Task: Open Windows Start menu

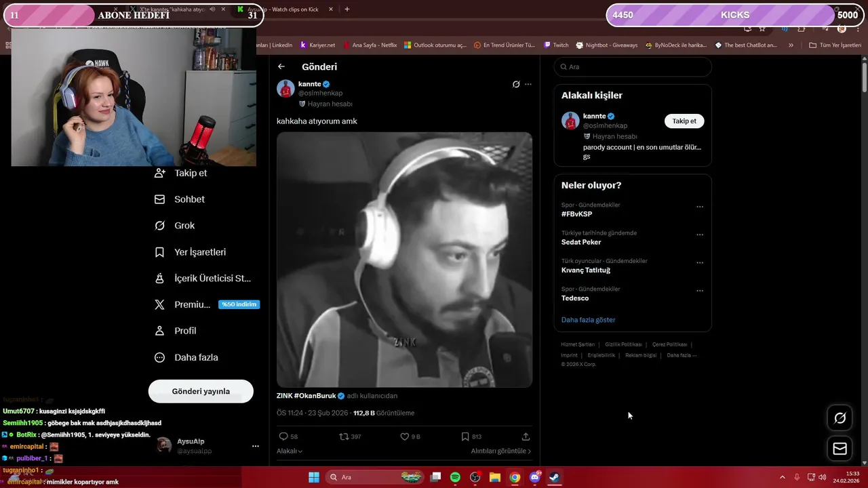Action: (x=314, y=477)
